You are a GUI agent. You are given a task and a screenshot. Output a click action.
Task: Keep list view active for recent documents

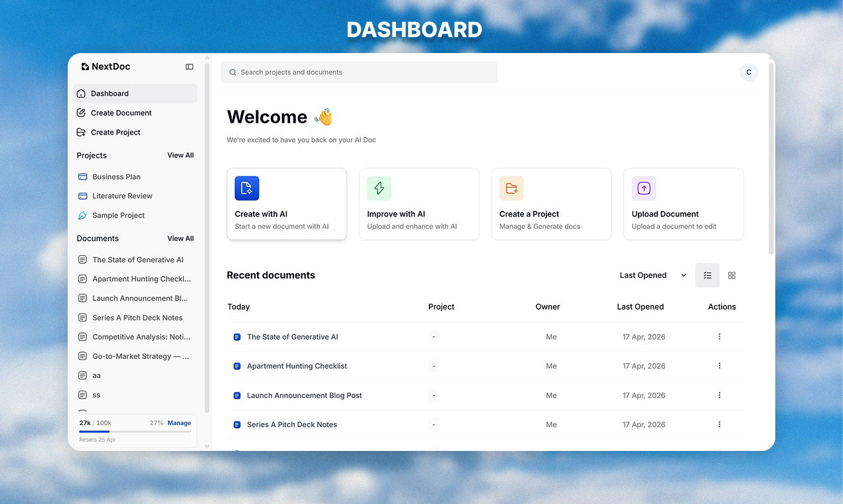tap(707, 275)
